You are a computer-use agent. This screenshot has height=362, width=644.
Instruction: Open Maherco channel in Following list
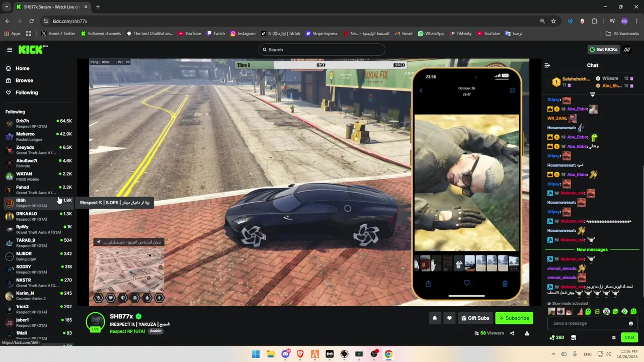(x=39, y=136)
